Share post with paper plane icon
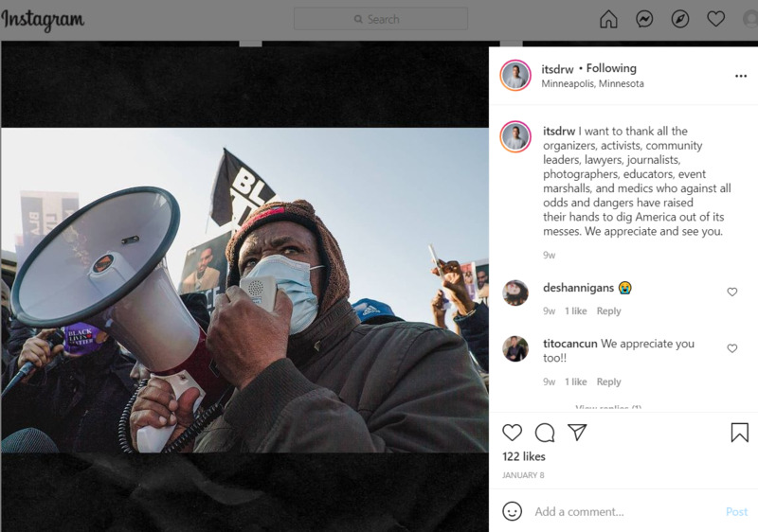The image size is (758, 532). [x=577, y=432]
